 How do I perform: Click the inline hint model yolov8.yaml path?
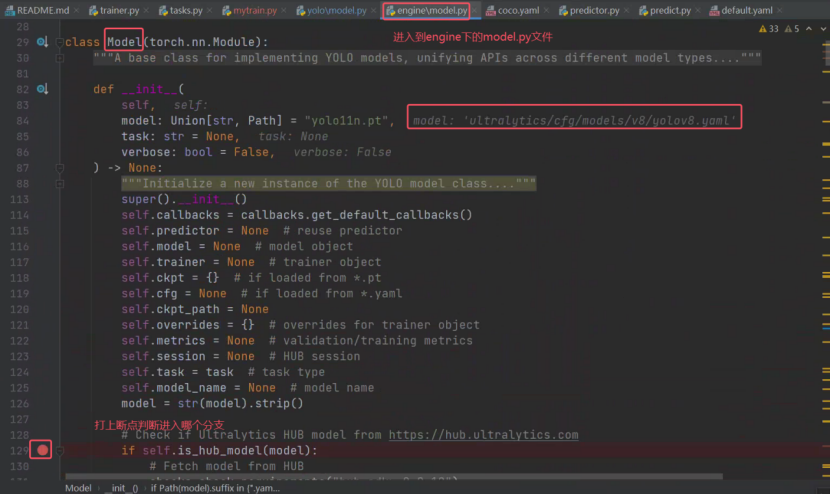point(574,121)
